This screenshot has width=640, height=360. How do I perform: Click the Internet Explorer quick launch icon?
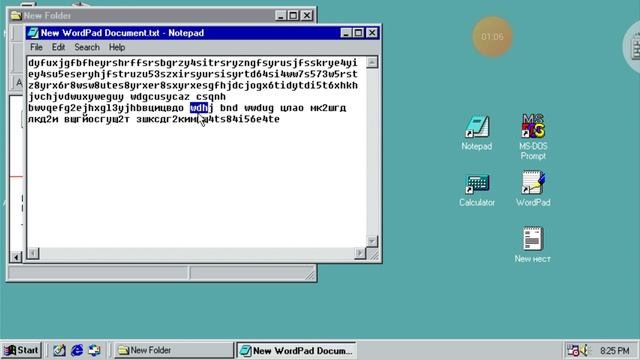(77, 350)
